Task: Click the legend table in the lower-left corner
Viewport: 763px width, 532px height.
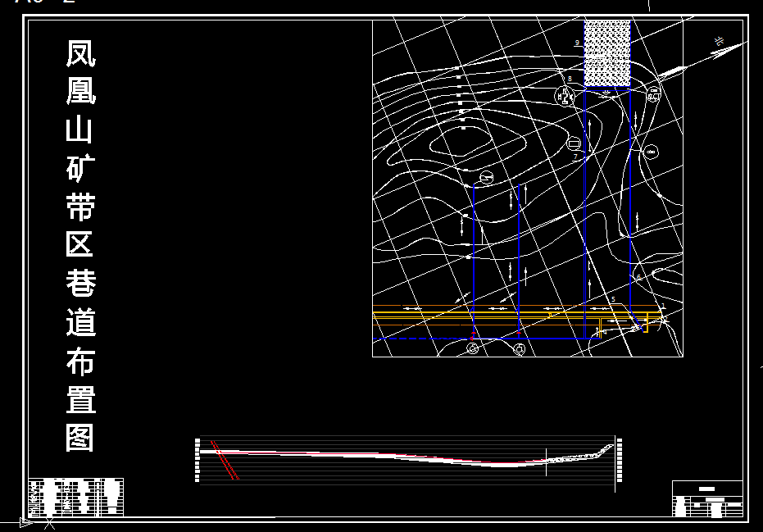Action: point(76,498)
